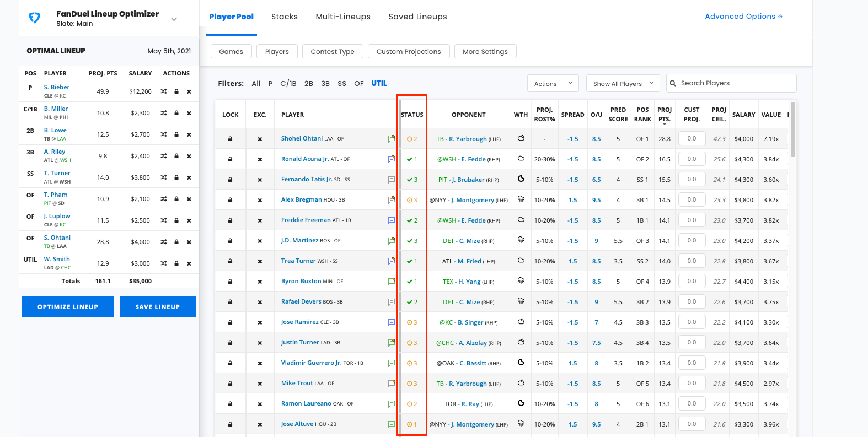Open Custom Projections settings
The width and height of the screenshot is (868, 437).
409,51
